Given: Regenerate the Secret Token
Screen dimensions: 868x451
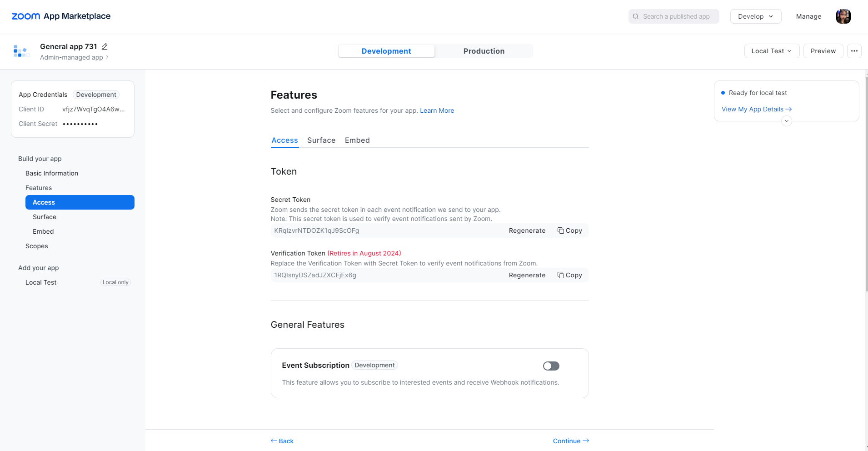Looking at the screenshot, I should click(527, 231).
